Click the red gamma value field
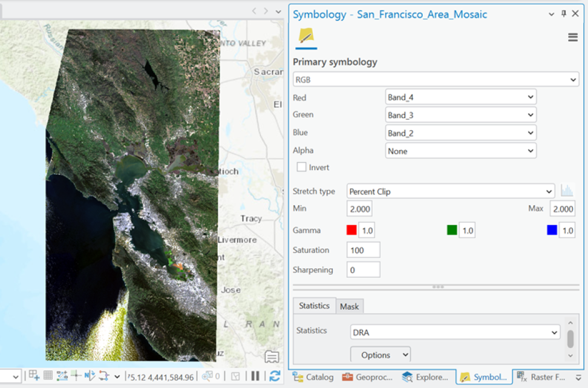 (367, 231)
